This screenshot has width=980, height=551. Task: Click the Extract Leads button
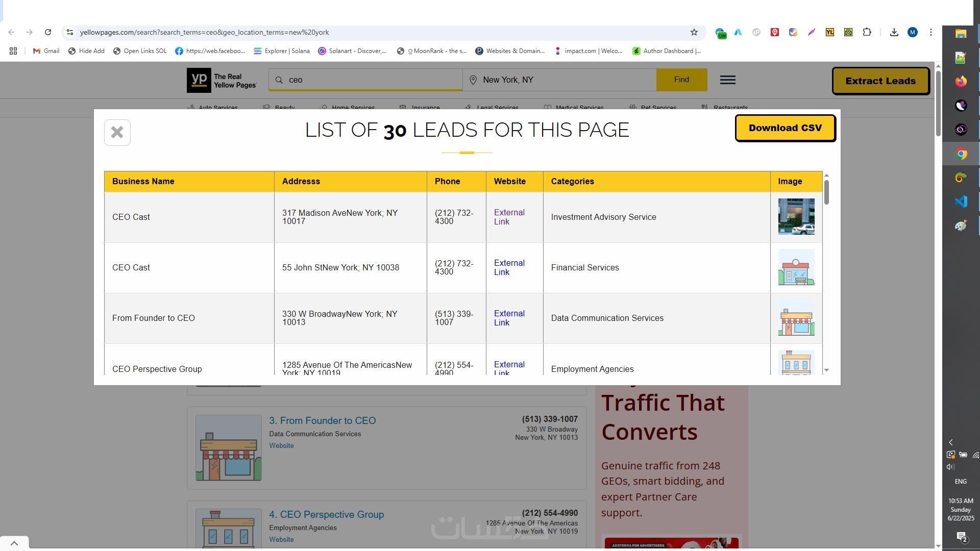880,81
